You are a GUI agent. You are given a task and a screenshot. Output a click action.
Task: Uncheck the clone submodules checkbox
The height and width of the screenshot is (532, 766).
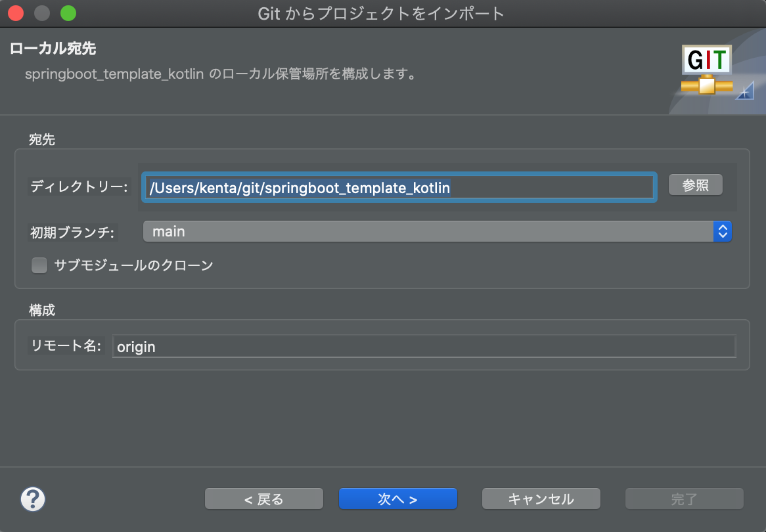(x=39, y=265)
